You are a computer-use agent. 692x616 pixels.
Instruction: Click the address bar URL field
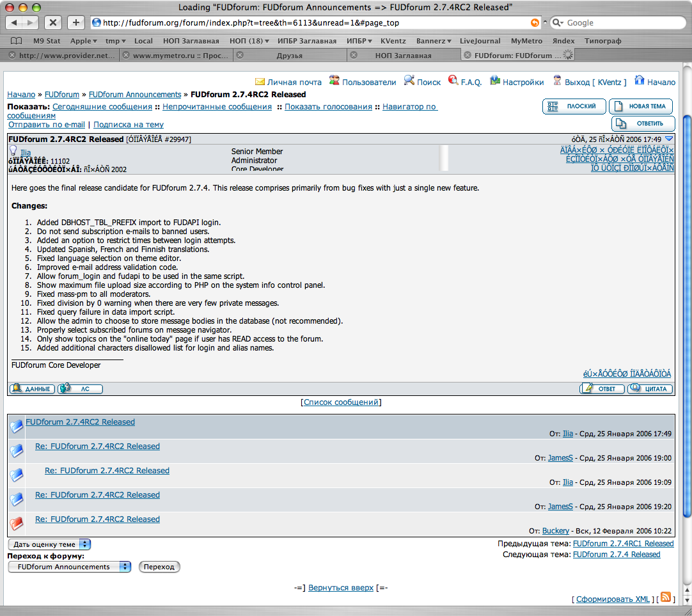(x=315, y=22)
